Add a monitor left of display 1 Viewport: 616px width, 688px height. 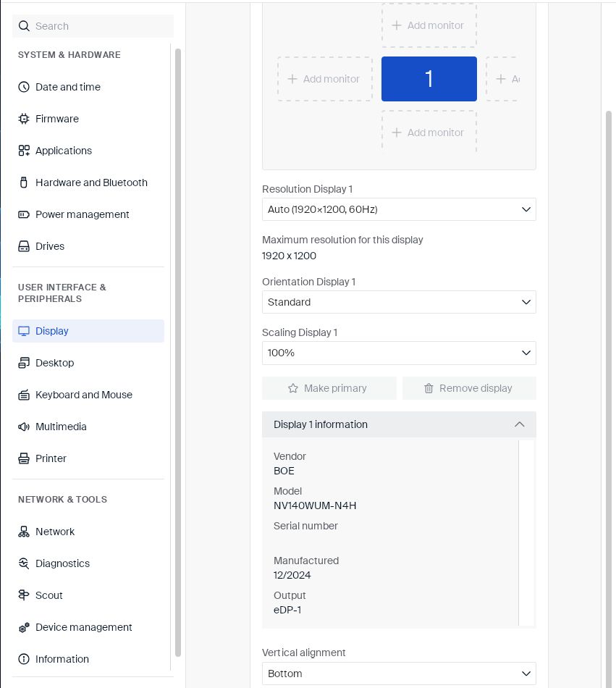[x=325, y=79]
